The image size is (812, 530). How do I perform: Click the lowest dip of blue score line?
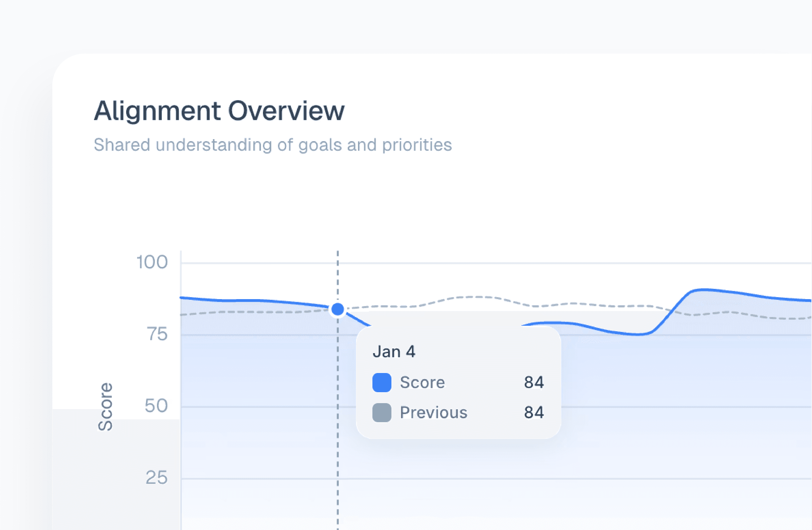click(637, 334)
